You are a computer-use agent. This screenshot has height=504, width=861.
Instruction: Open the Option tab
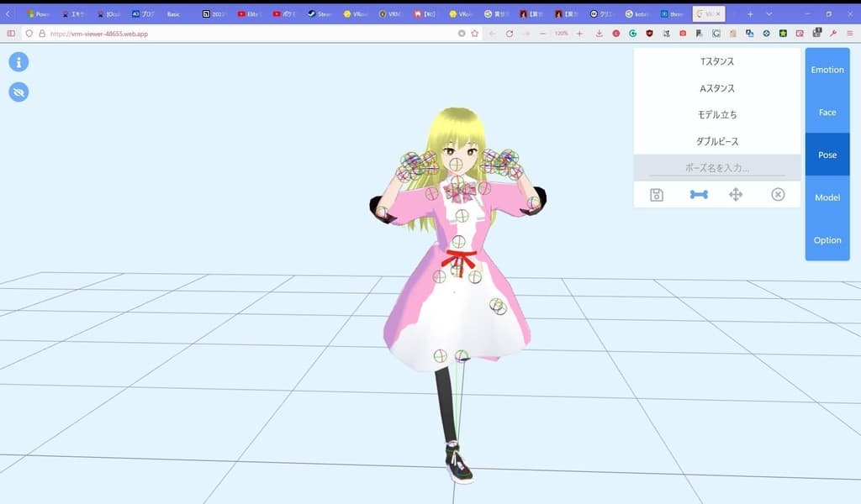pos(827,240)
